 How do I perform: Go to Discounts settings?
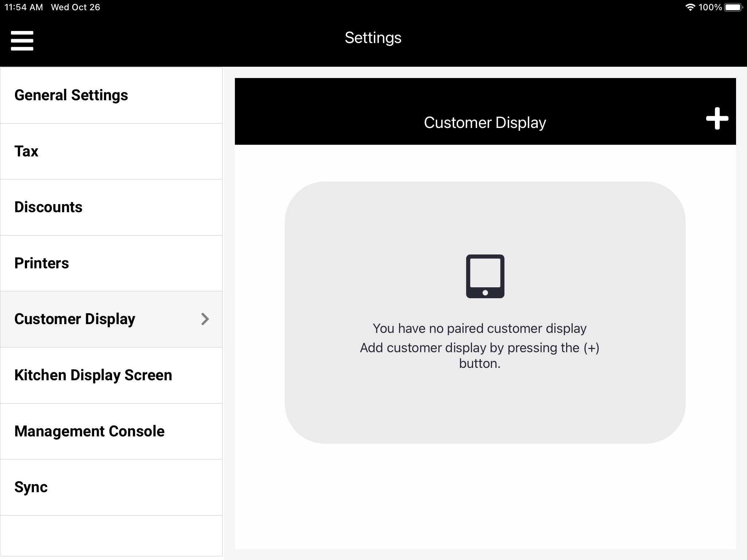coord(48,207)
